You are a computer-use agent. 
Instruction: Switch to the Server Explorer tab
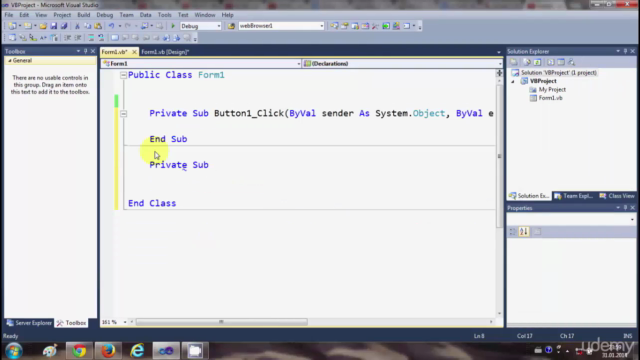click(29, 323)
